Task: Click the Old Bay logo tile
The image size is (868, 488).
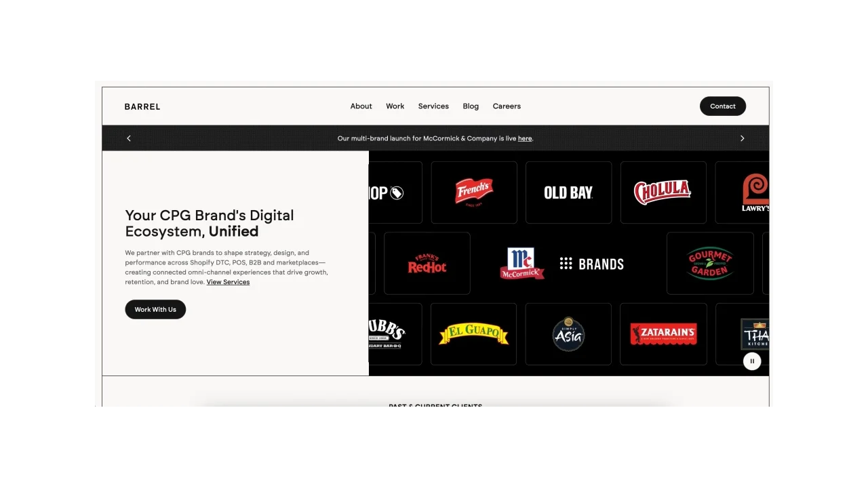Action: pos(568,192)
